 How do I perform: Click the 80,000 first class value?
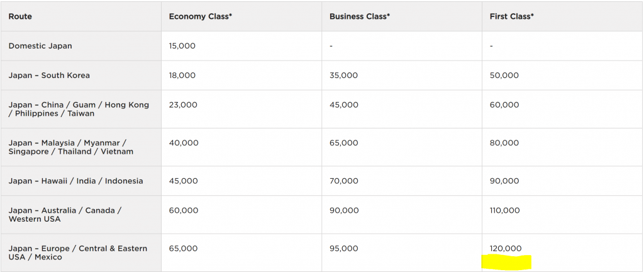point(504,143)
